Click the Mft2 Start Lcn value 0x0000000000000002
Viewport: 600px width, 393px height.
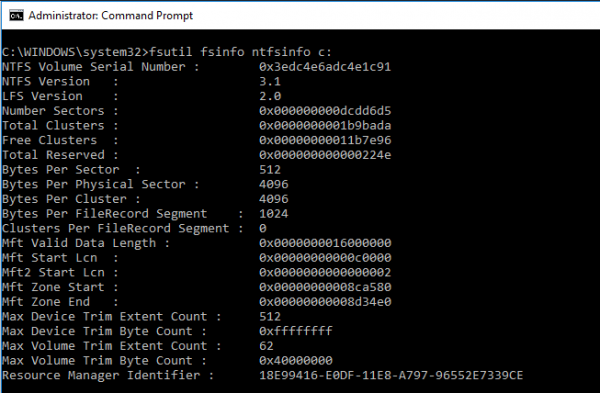pyautogui.click(x=325, y=272)
